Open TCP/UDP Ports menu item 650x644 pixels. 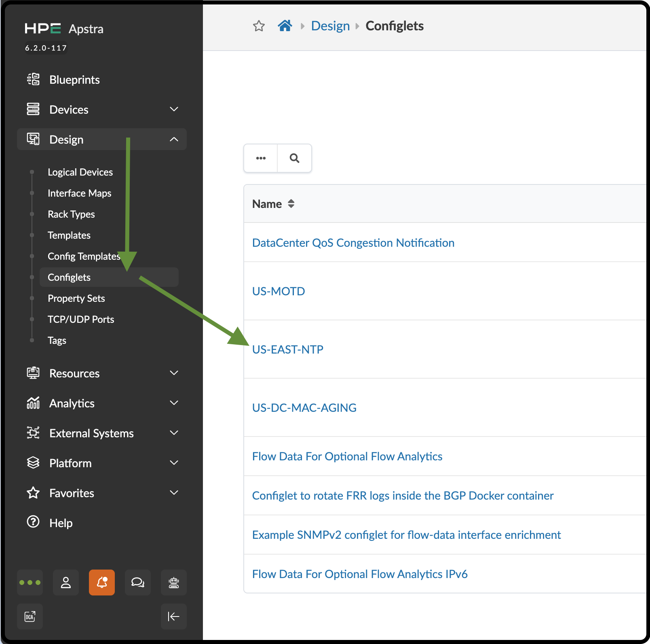click(81, 319)
